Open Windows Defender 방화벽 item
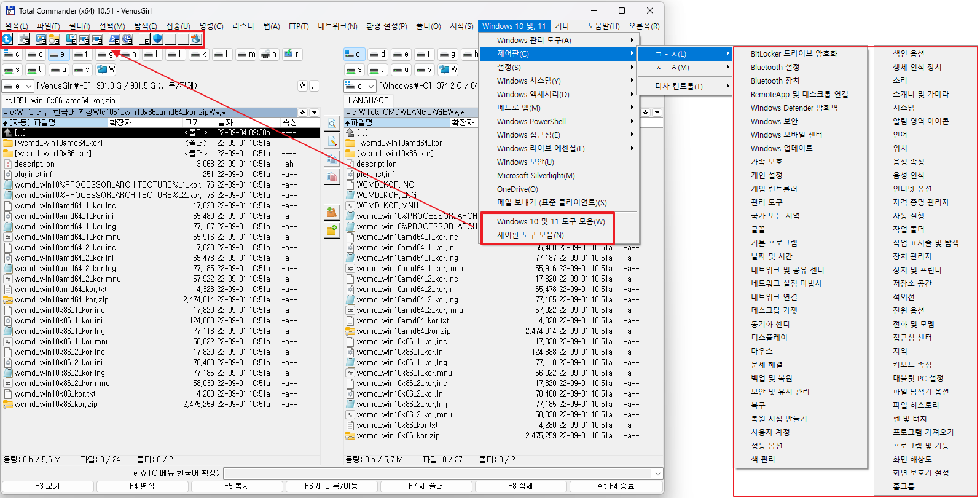This screenshot has height=498, width=980. click(x=794, y=108)
